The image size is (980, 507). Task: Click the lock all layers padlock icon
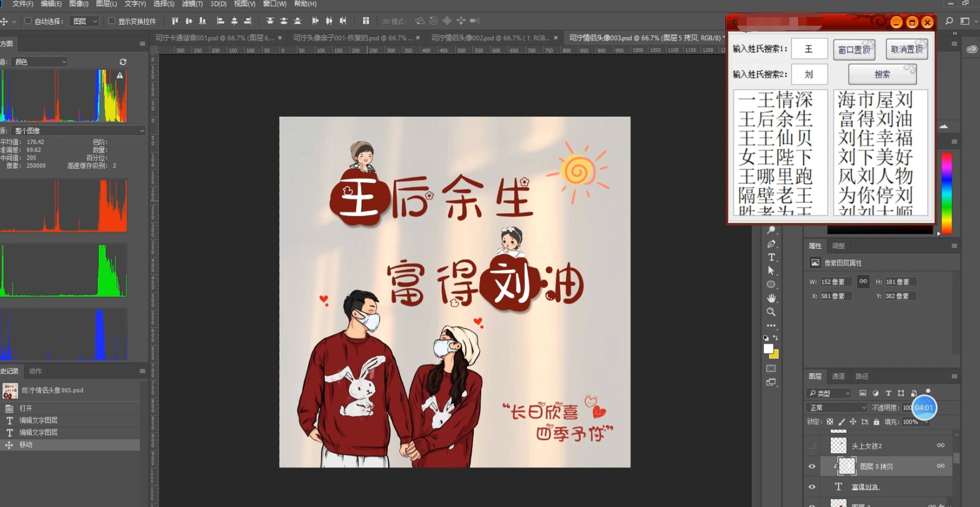(x=876, y=422)
